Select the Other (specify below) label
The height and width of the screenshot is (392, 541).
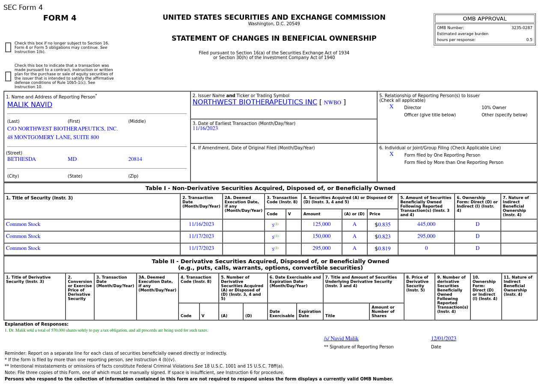coord(504,115)
